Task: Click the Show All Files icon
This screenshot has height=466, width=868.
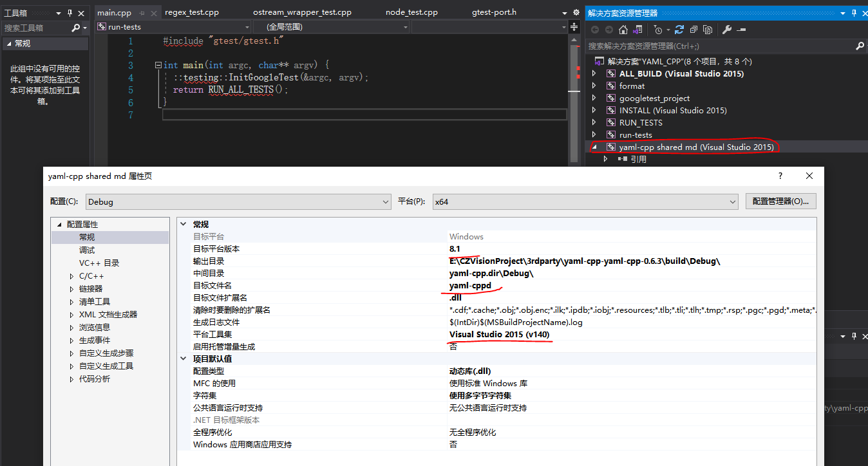Action: [x=707, y=29]
